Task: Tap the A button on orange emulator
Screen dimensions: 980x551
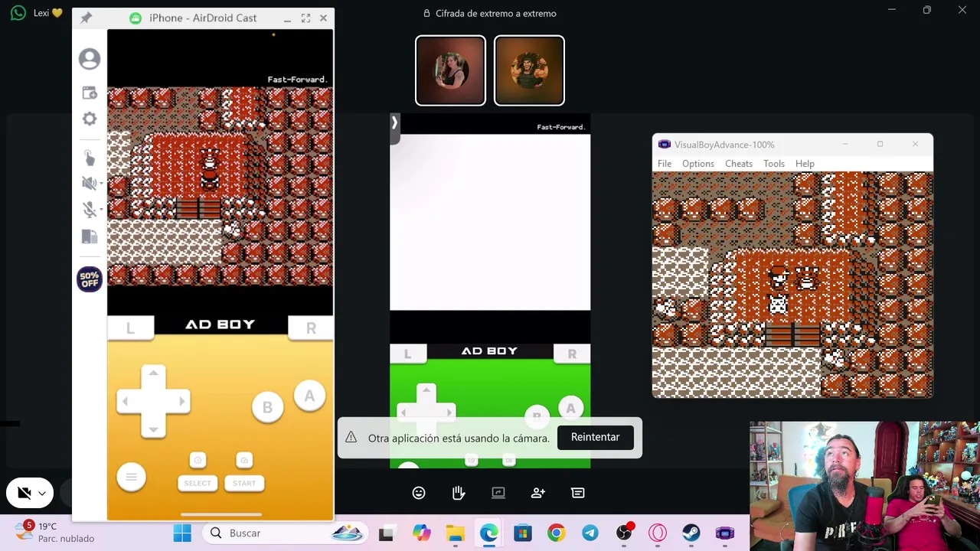Action: click(309, 396)
